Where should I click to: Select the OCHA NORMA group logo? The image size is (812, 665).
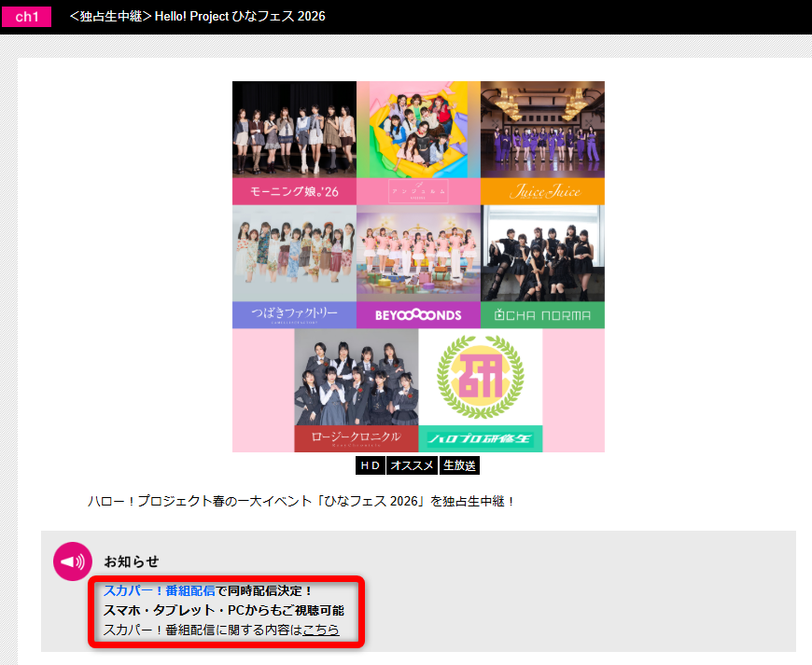click(542, 314)
